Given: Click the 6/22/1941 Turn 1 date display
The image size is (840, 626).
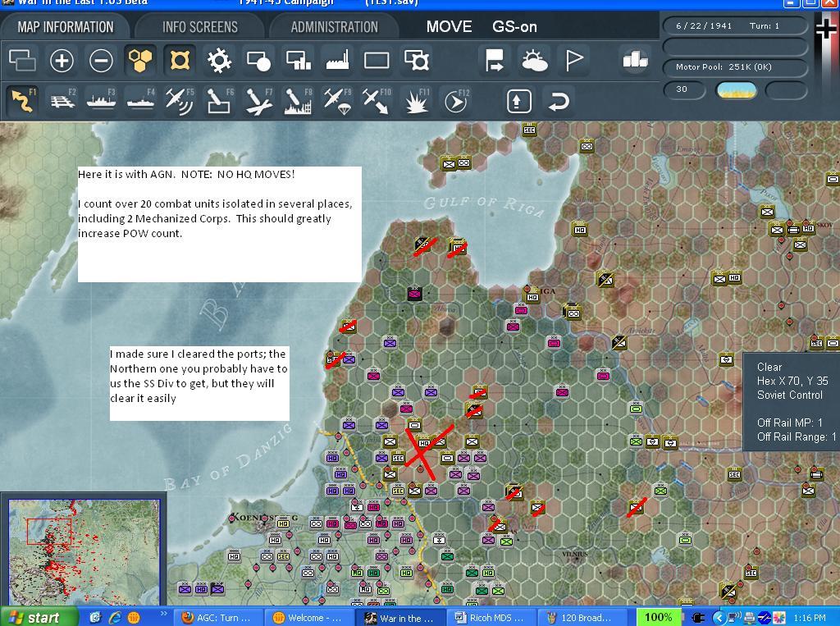Looking at the screenshot, I should (735, 25).
